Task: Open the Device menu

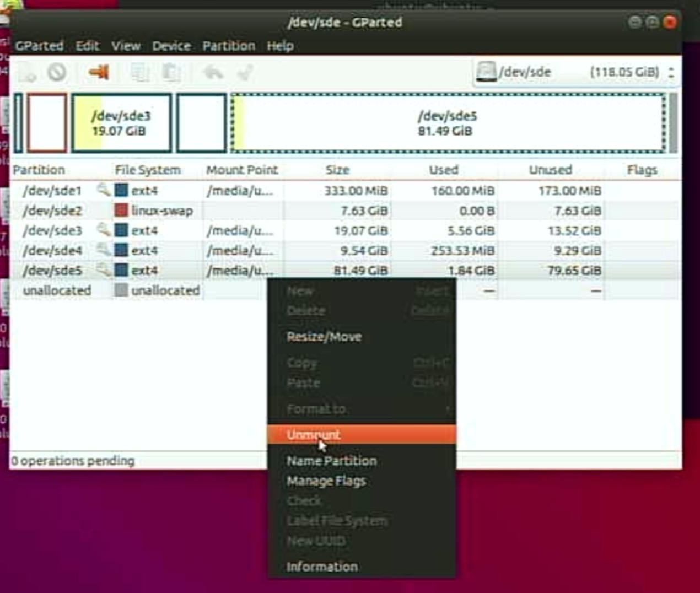Action: click(171, 46)
